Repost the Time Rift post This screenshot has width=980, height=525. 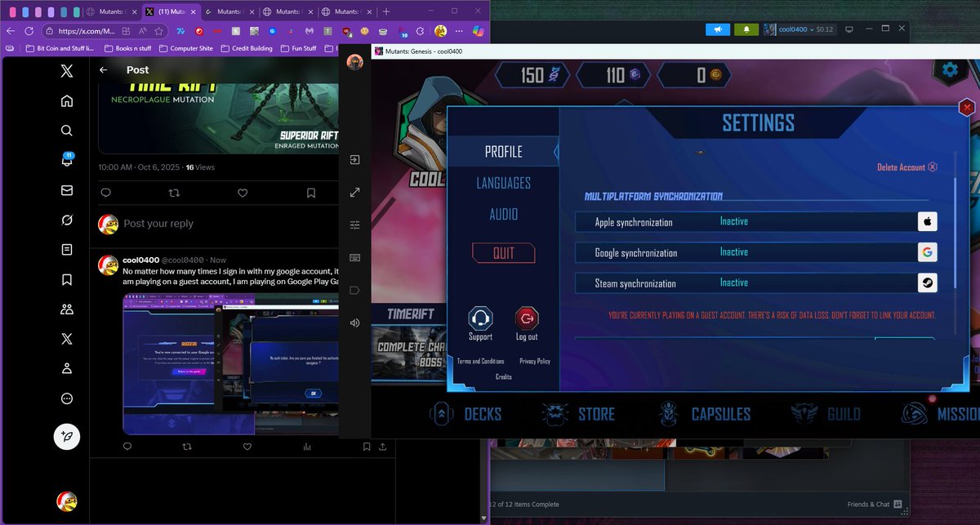click(x=174, y=193)
